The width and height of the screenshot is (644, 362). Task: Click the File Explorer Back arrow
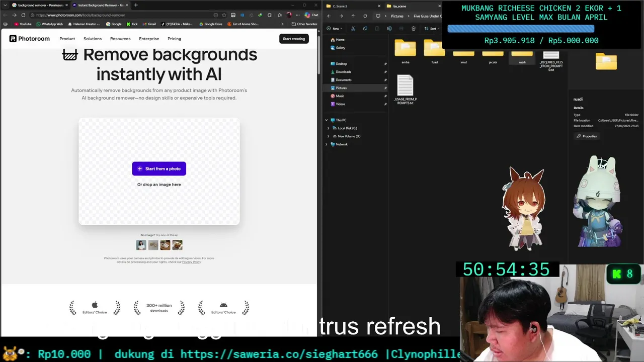329,16
